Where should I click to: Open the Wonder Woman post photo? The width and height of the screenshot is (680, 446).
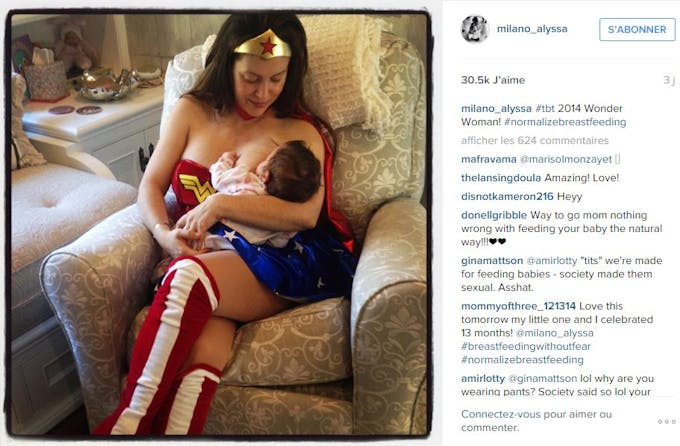pos(219,224)
